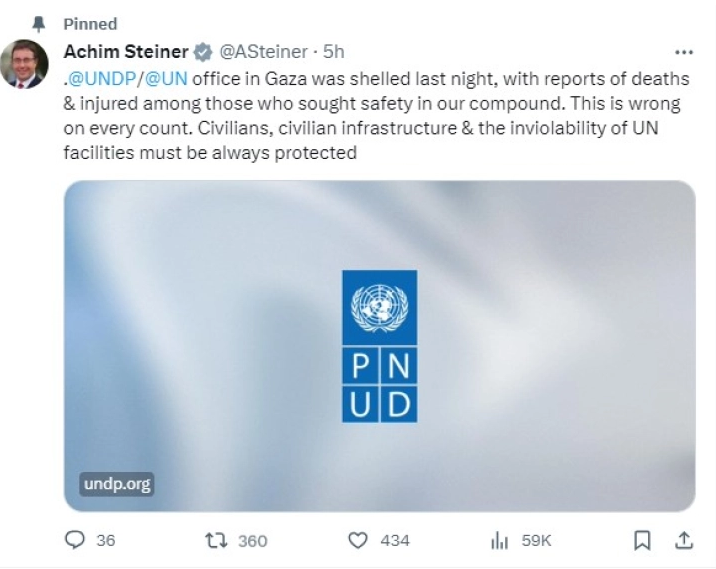Click the 434 likes count
This screenshot has height=569, width=716.
(395, 540)
